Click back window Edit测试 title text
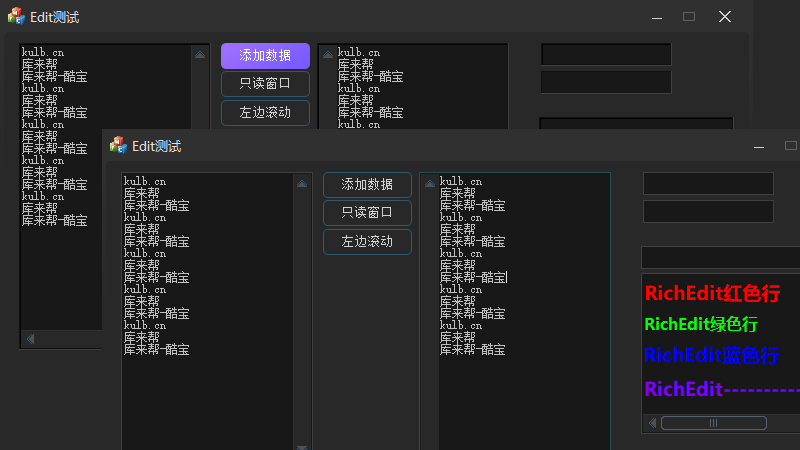This screenshot has width=800, height=450. point(55,17)
